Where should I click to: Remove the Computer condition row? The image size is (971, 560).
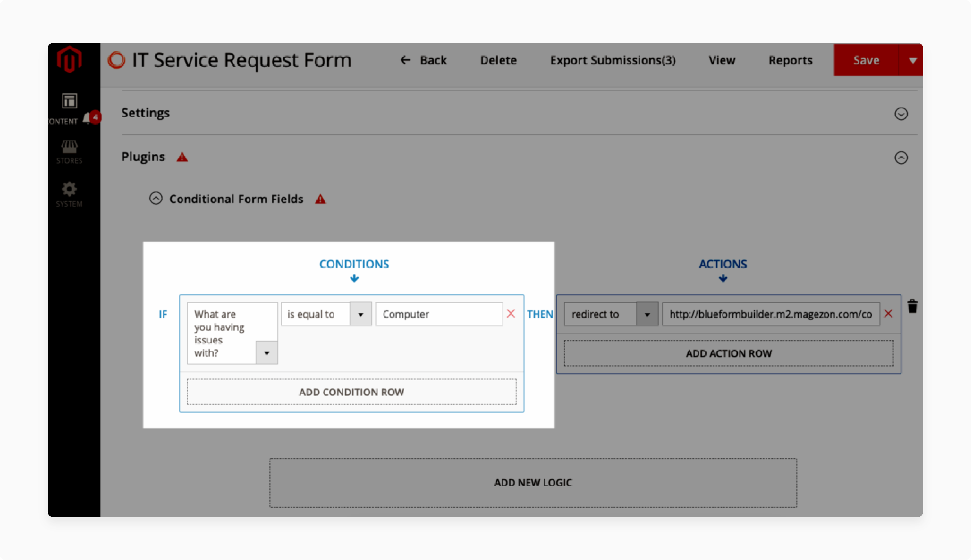tap(511, 314)
